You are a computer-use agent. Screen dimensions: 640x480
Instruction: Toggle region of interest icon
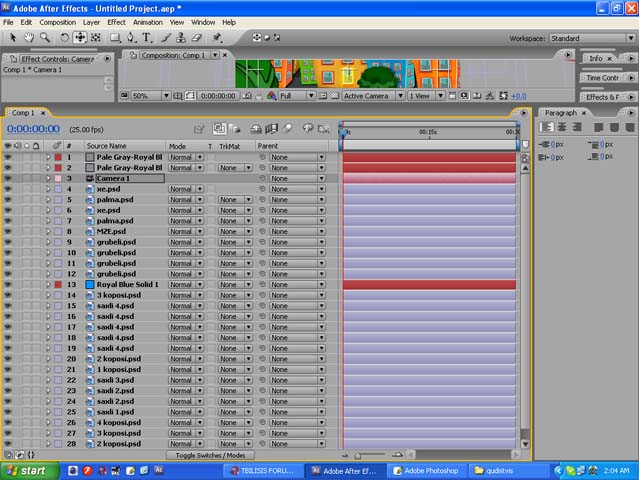323,96
